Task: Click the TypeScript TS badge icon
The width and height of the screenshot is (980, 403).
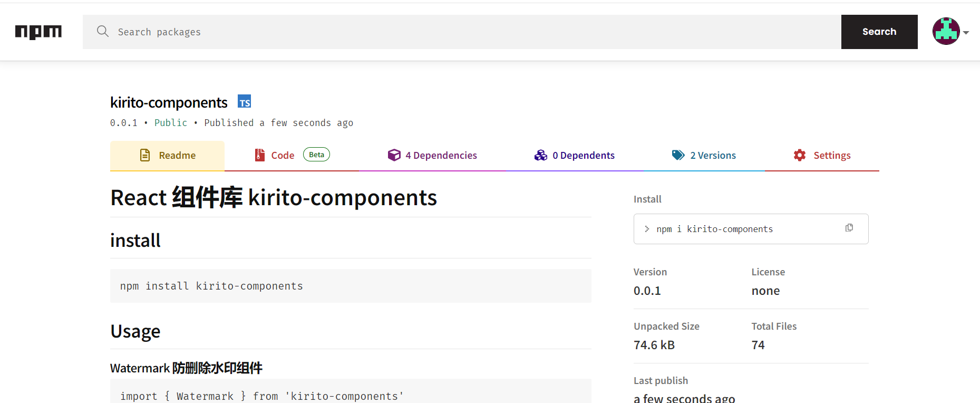Action: [244, 101]
